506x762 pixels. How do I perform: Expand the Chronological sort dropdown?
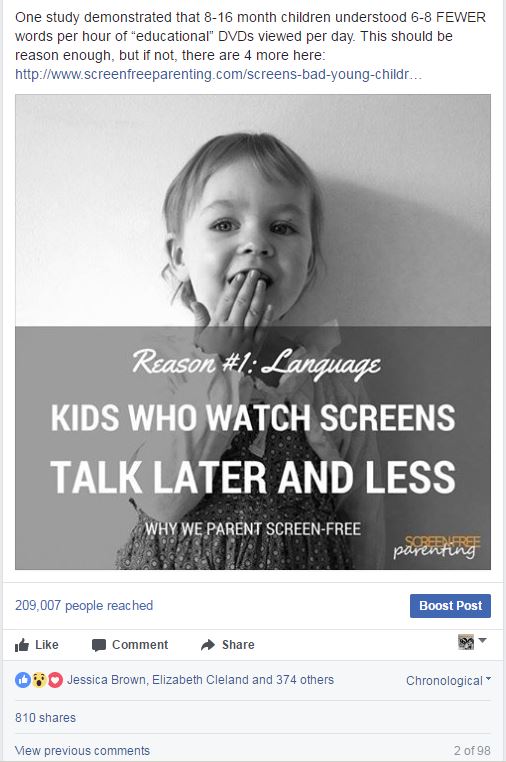(448, 680)
